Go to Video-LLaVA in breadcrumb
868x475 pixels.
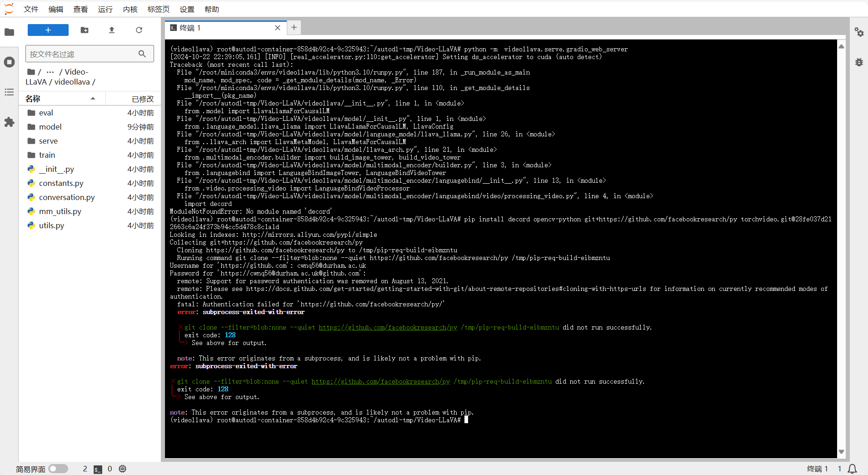(57, 77)
